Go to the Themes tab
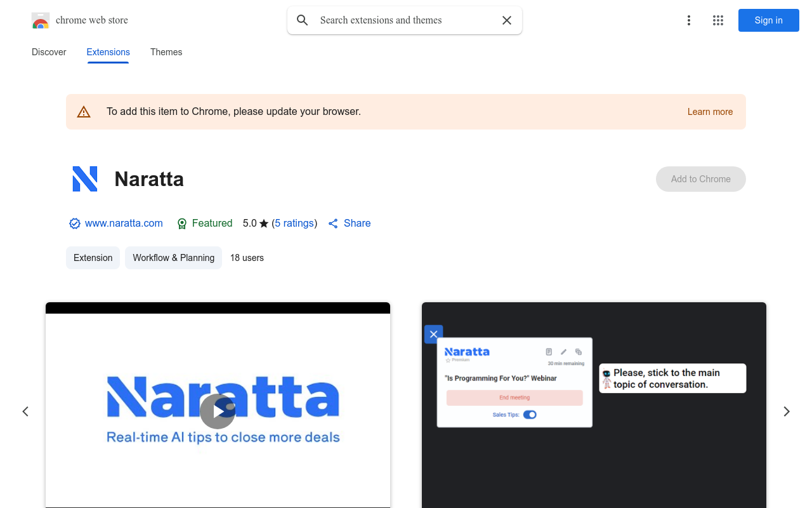Image resolution: width=812 pixels, height=508 pixels. [166, 52]
